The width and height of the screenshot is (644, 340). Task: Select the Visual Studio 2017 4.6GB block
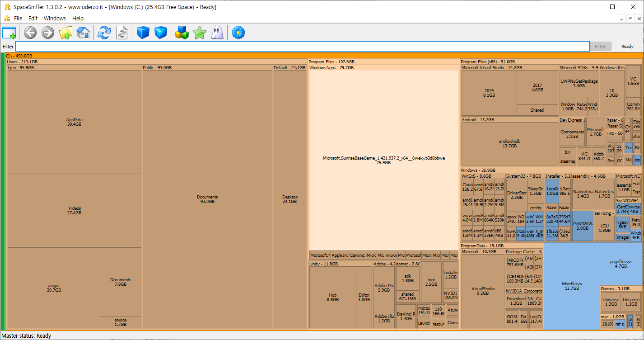(537, 88)
